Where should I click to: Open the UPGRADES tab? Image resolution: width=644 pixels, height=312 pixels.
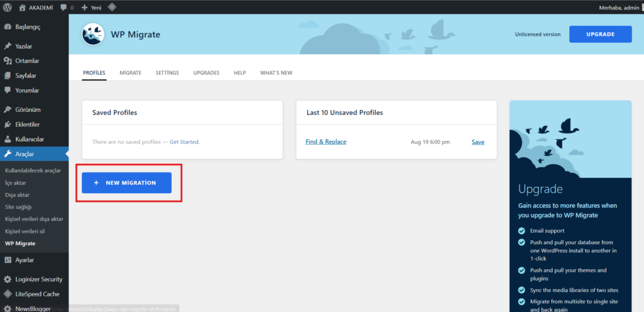tap(206, 73)
